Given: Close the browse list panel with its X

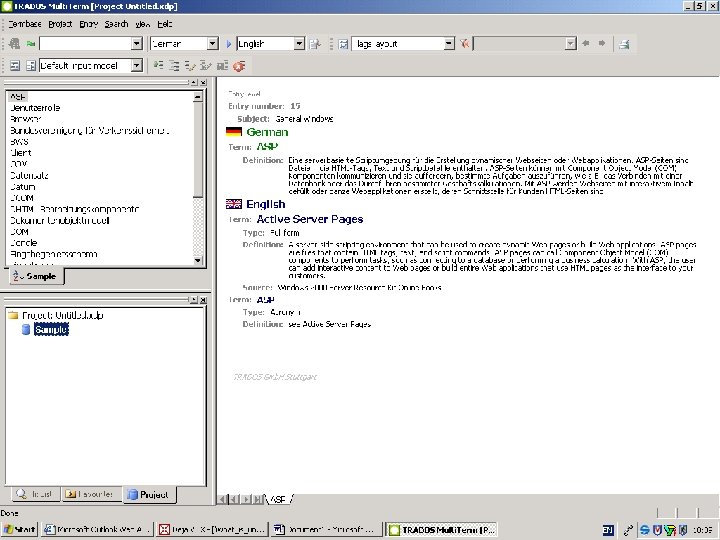Looking at the screenshot, I should (x=203, y=82).
